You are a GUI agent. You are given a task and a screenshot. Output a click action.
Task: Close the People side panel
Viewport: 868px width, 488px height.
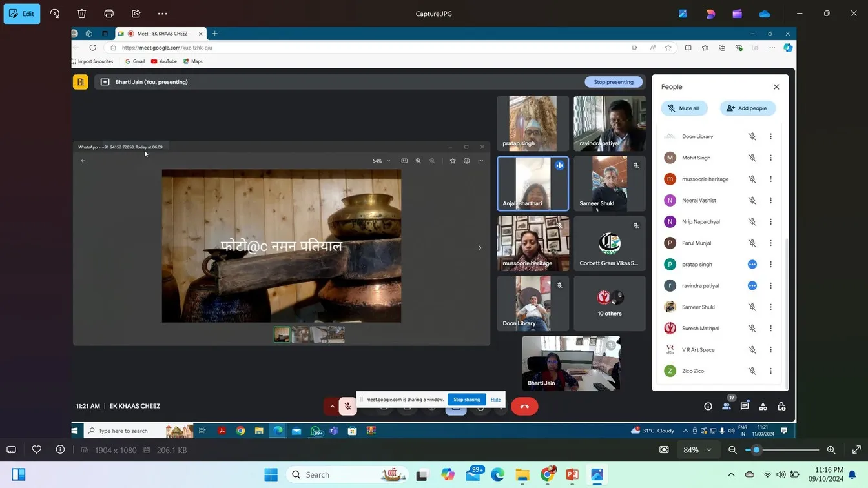coord(776,87)
